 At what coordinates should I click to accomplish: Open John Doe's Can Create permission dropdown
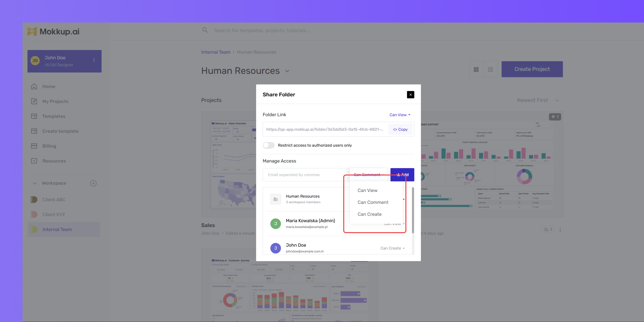(x=392, y=248)
